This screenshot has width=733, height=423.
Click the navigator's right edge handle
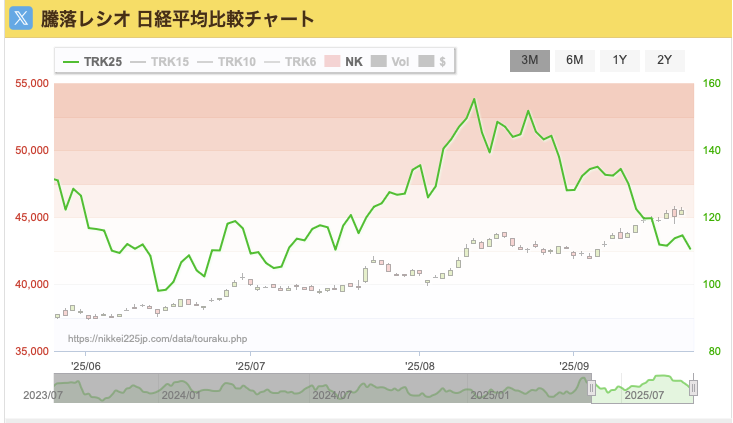click(693, 388)
